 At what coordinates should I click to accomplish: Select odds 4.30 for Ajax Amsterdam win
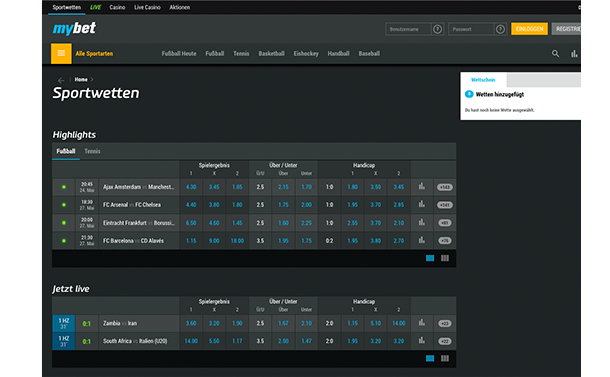(x=191, y=187)
